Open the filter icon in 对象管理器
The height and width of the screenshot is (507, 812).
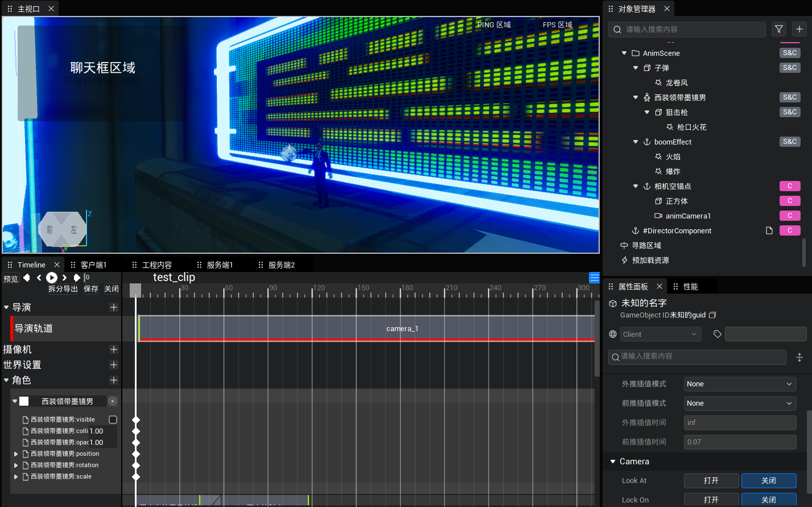coord(779,29)
